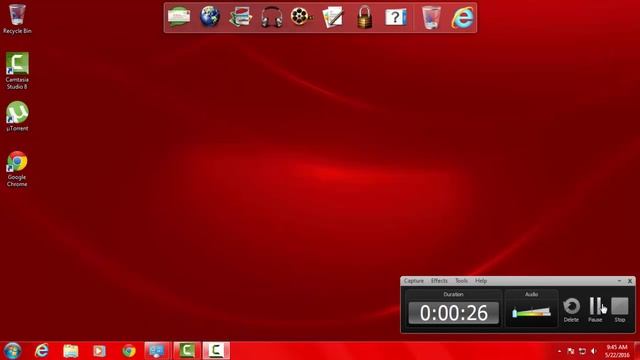Open Windows Media Player from the taskbar

pos(99,351)
